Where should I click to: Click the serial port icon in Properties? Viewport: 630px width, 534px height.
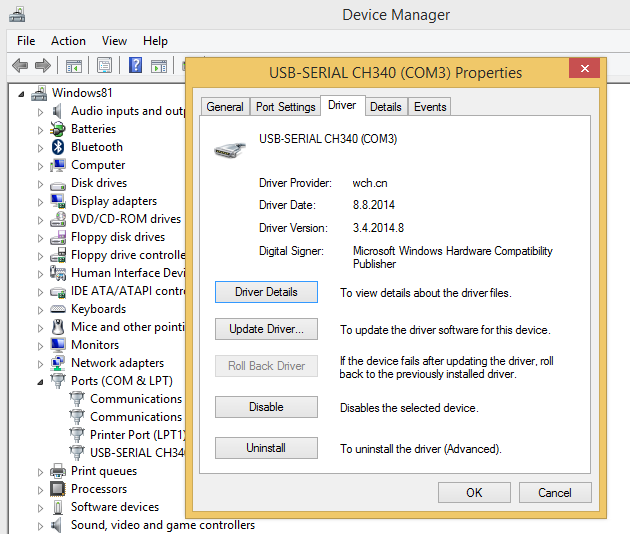point(229,150)
